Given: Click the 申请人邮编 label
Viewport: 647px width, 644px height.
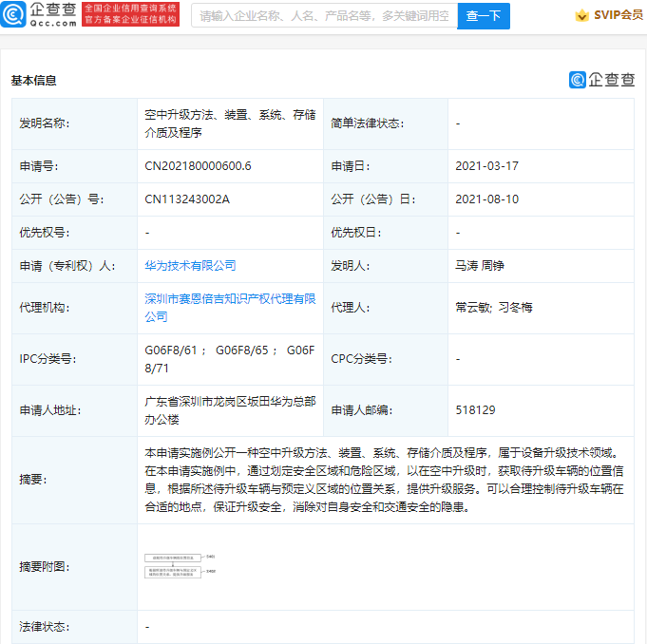Looking at the screenshot, I should tap(361, 410).
